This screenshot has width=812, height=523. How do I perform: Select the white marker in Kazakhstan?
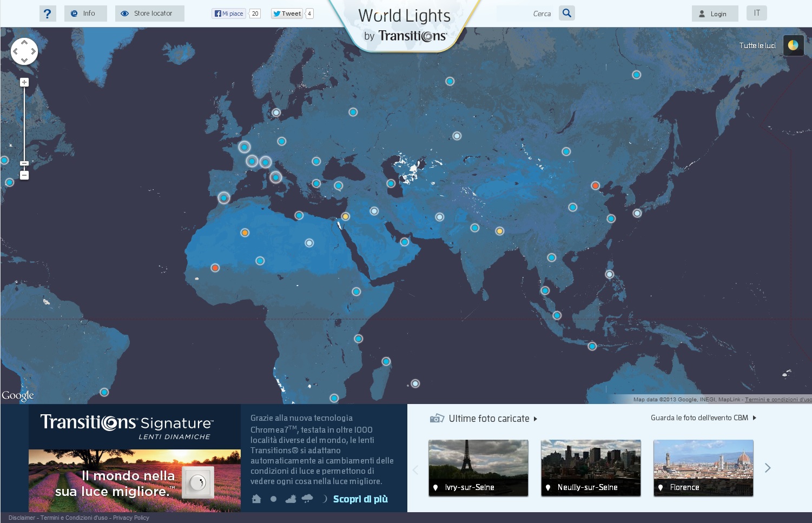457,136
